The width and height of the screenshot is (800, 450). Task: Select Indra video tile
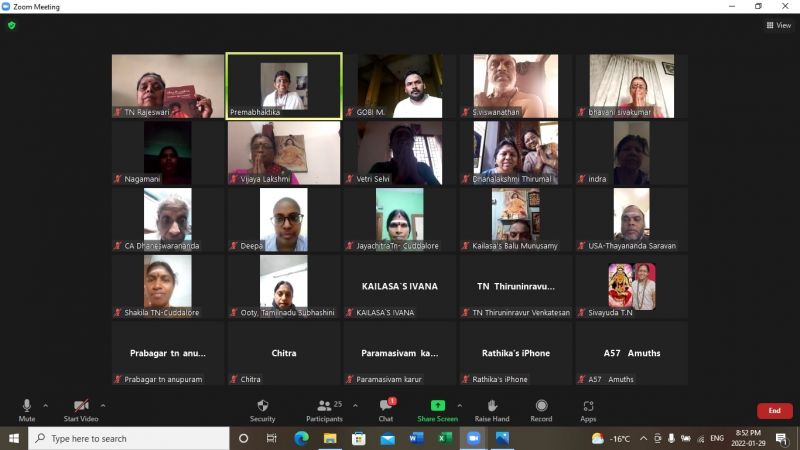pos(632,153)
